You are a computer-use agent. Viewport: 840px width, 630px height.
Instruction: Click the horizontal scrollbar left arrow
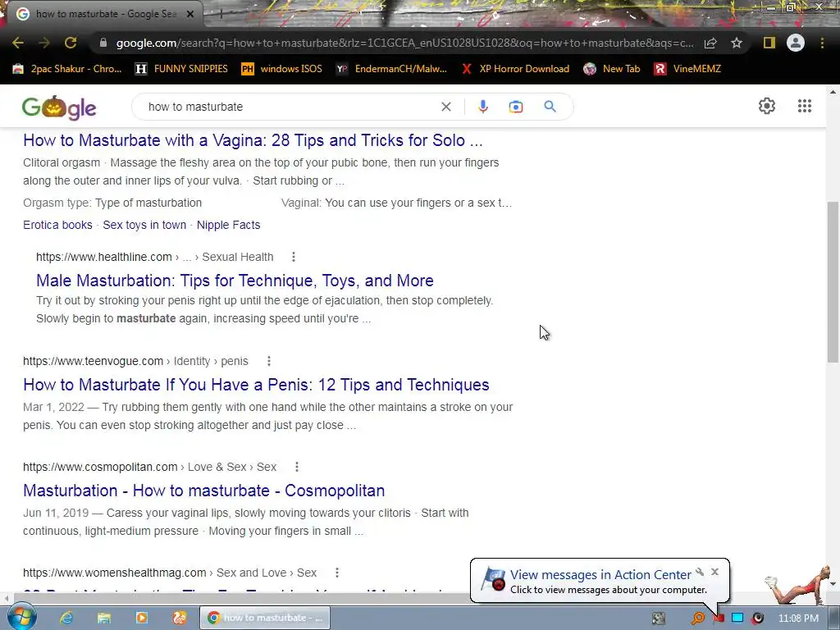click(6, 598)
